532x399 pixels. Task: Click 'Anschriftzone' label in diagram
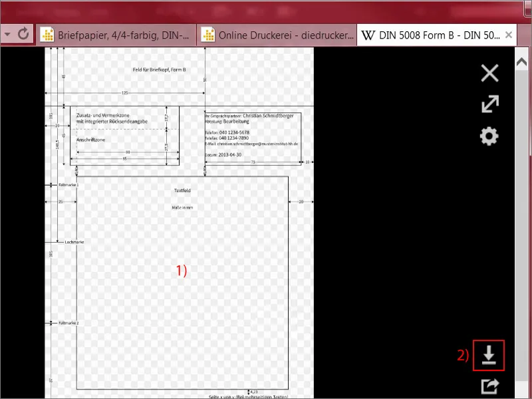click(x=90, y=140)
